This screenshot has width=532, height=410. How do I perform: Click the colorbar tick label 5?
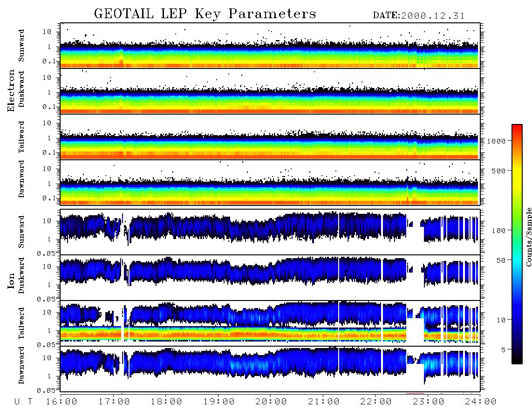(x=503, y=350)
